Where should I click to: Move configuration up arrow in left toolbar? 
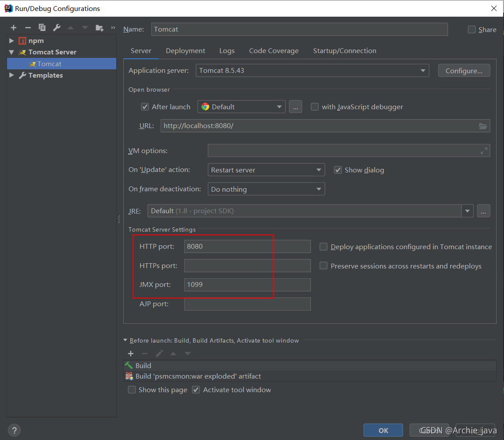click(71, 28)
